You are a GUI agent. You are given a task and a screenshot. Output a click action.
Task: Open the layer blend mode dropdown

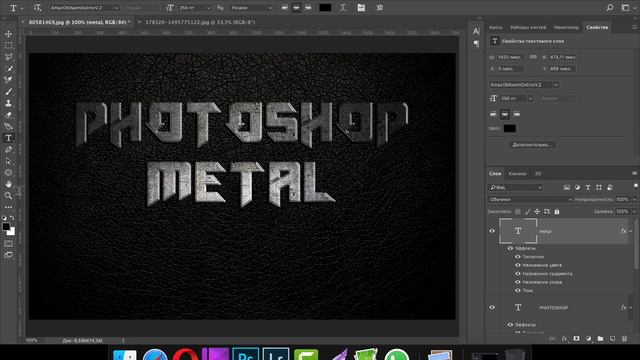530,199
